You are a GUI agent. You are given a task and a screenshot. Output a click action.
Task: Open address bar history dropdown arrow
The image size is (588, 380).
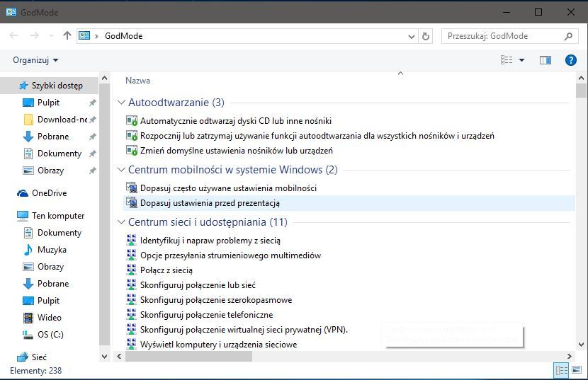click(x=412, y=36)
